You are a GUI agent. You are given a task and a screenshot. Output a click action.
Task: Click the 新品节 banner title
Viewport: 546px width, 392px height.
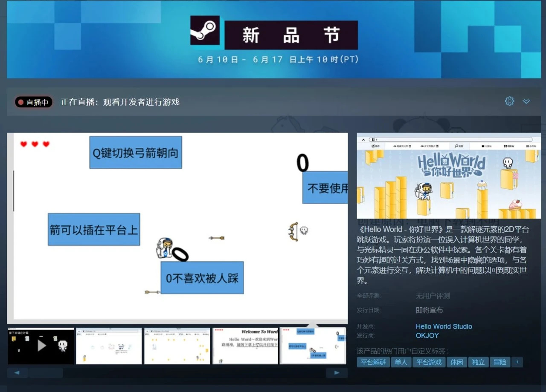click(x=291, y=35)
